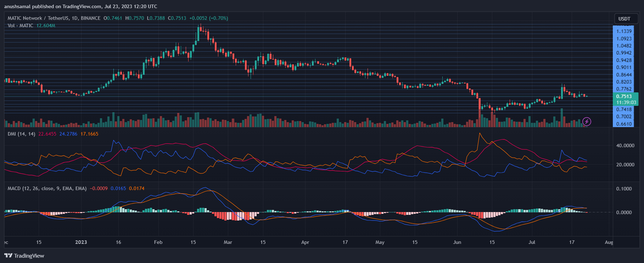
Task: Open the TradingView logo link
Action: (24, 256)
